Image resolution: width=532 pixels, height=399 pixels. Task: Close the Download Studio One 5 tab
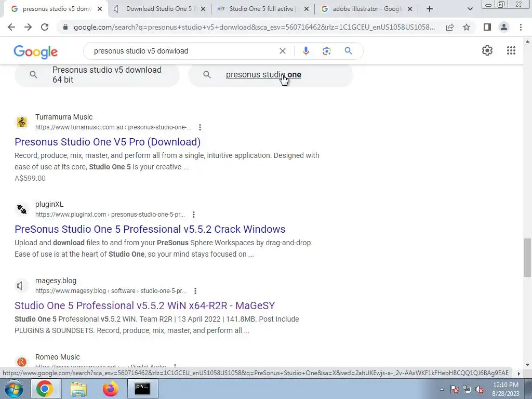pos(203,9)
